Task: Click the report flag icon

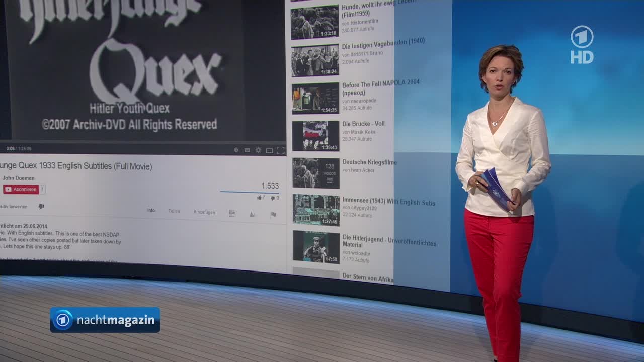Action: click(273, 215)
